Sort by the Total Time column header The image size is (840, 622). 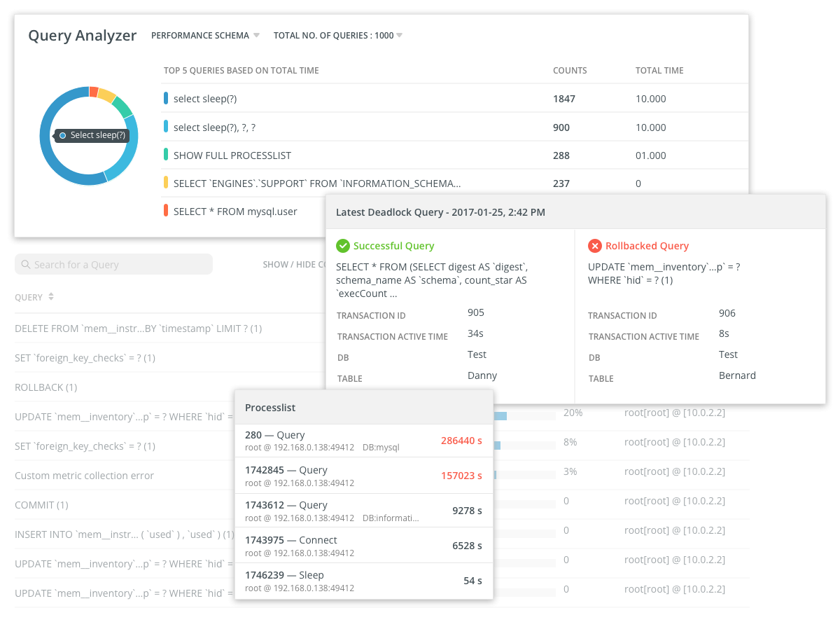coord(659,71)
